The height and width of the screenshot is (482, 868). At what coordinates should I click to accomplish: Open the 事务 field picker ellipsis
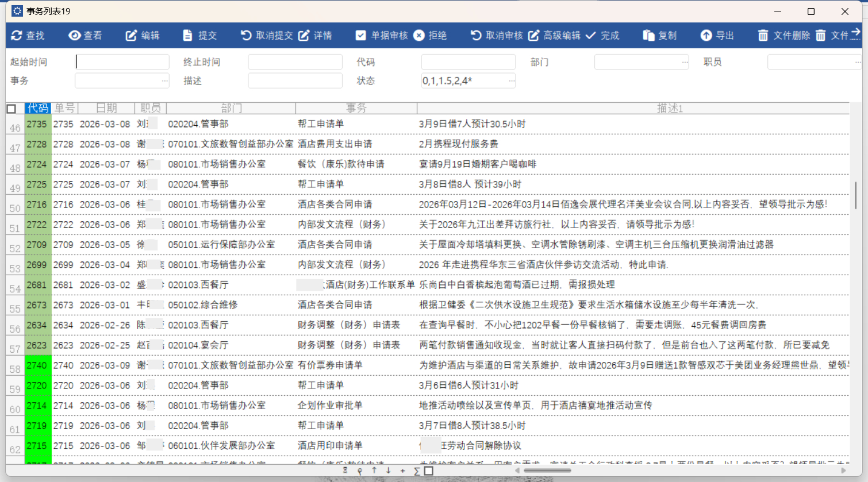(x=165, y=81)
